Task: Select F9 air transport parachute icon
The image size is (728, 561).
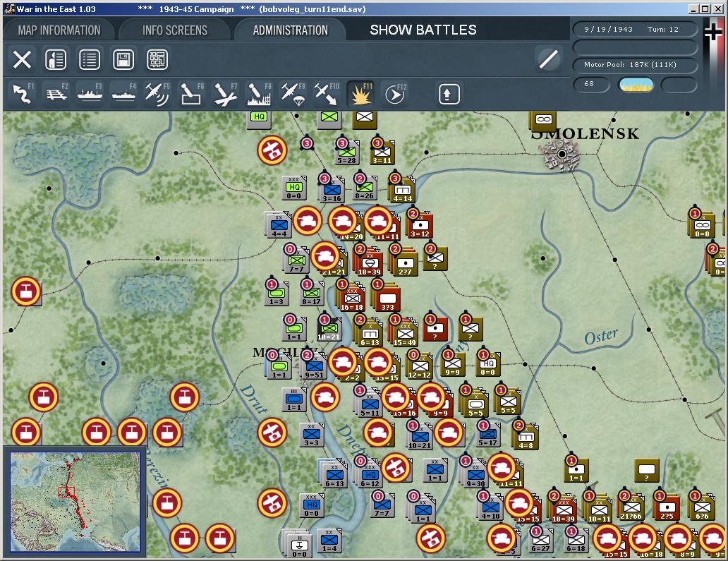Action: pyautogui.click(x=293, y=94)
